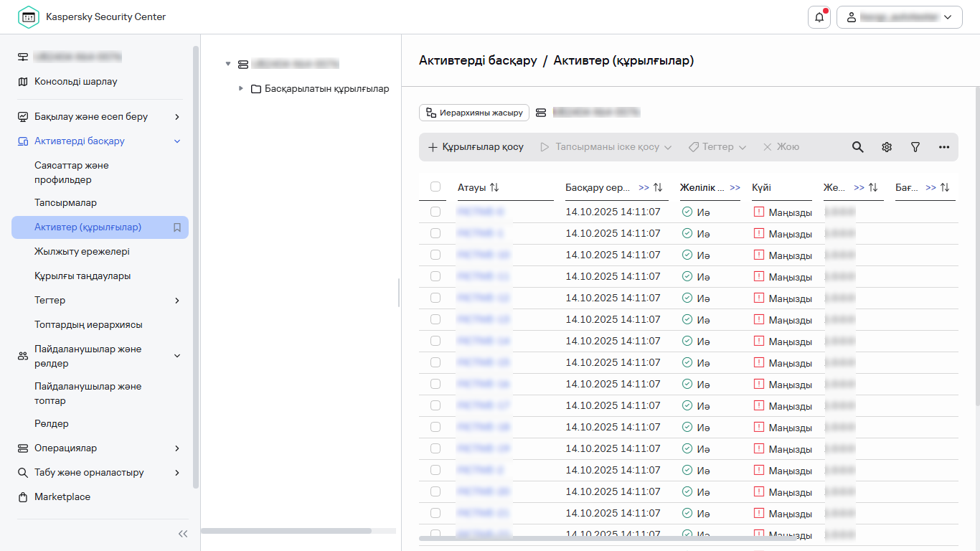The image size is (980, 551).
Task: Check the first device row checkbox
Action: coord(435,212)
